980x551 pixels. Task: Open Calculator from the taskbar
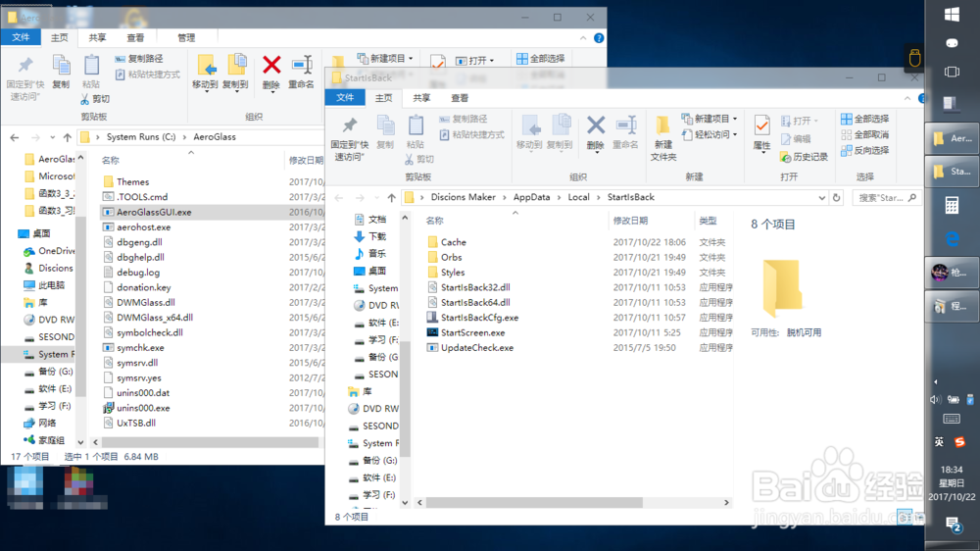[951, 206]
